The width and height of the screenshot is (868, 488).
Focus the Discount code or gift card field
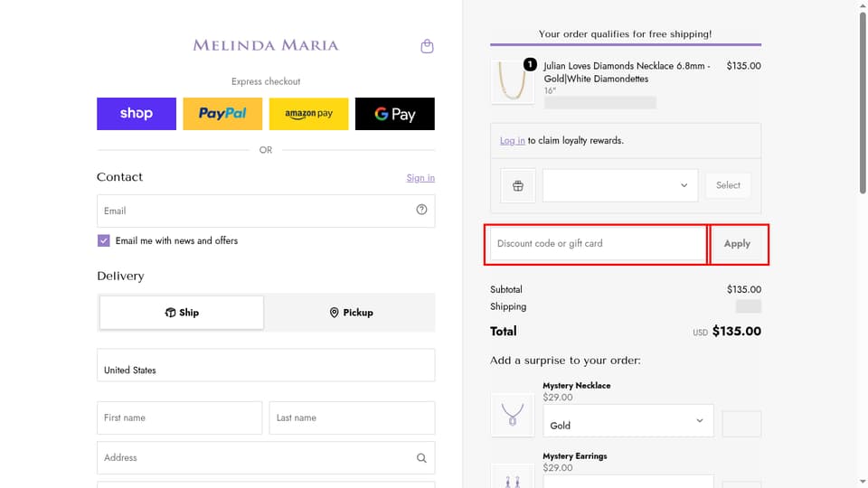598,243
